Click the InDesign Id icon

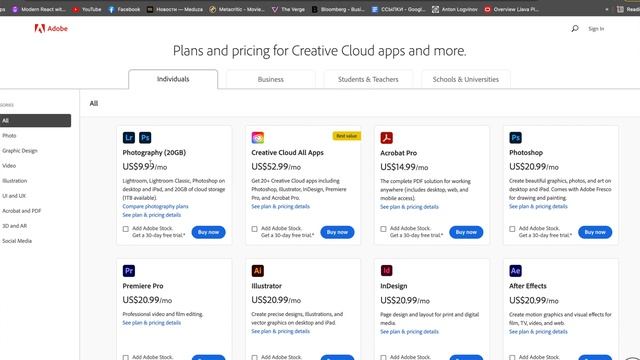coord(387,271)
